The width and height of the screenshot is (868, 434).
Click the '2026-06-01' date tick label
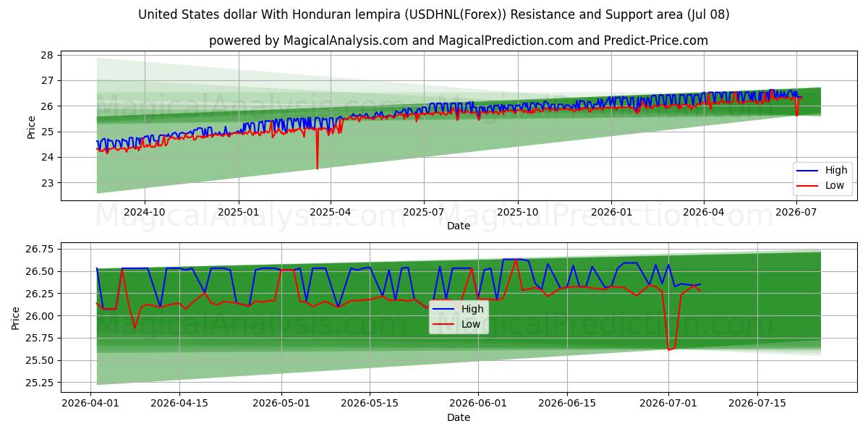pos(477,403)
